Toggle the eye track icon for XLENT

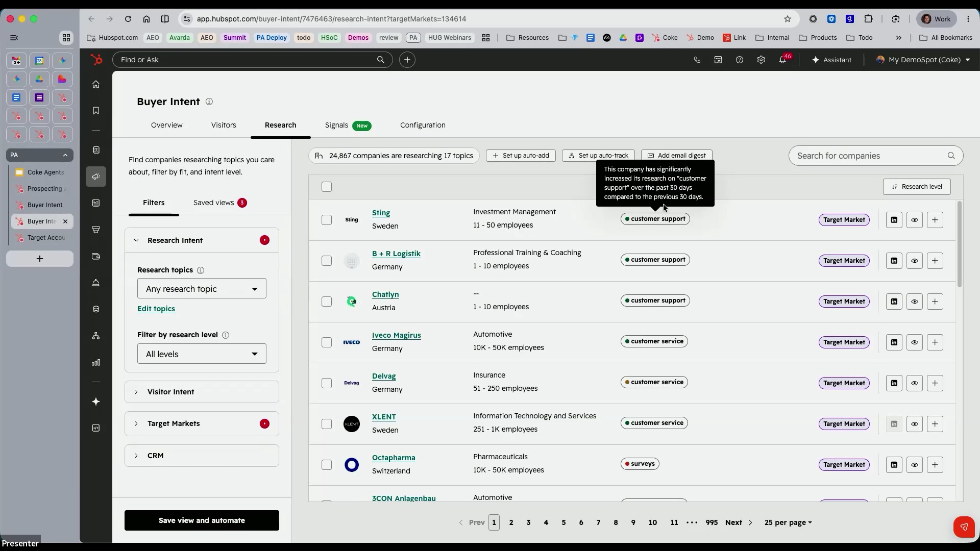coord(914,424)
